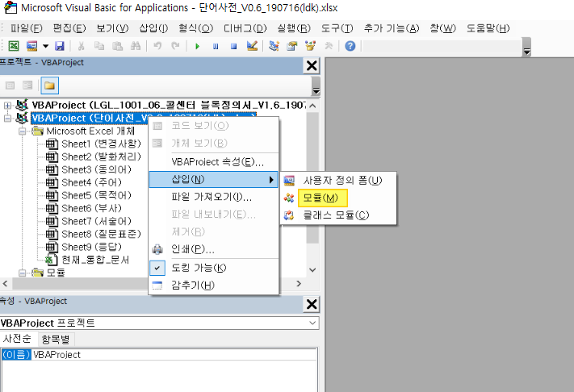The height and width of the screenshot is (392, 574).
Task: Collapse the 단어사전 VBAProject node
Action: coord(7,119)
